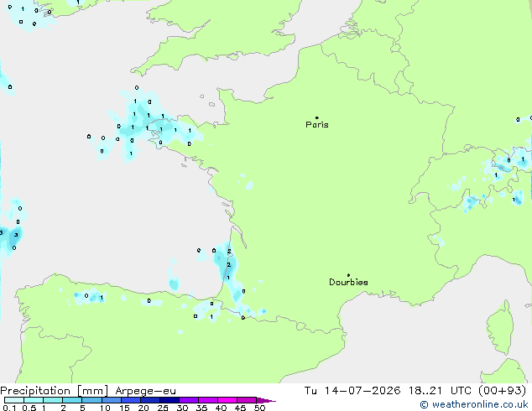This screenshot has width=532, height=411.
Task: Select the copyright symbol before weatheronline
Action: pos(424,404)
